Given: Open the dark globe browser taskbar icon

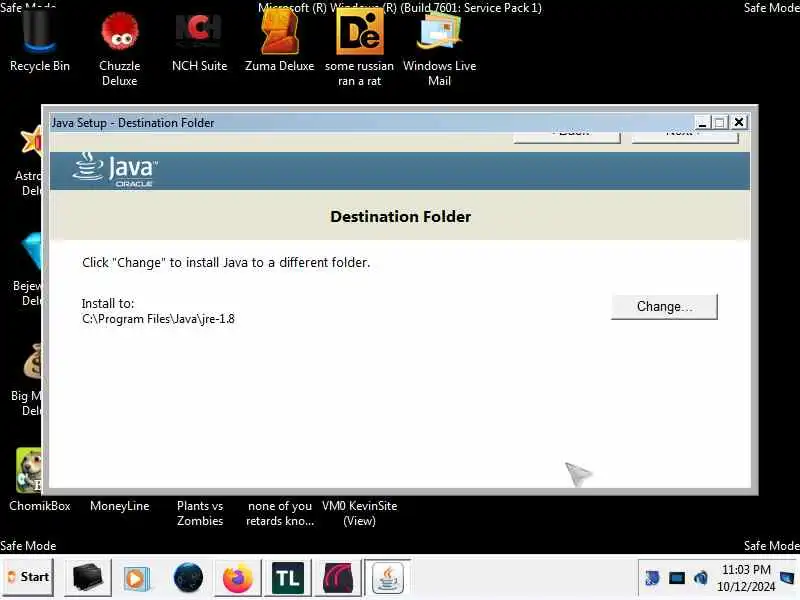Looking at the screenshot, I should click(x=188, y=578).
